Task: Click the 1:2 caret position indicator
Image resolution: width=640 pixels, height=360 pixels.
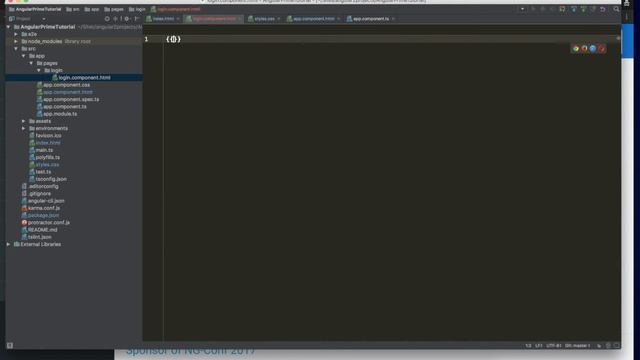Action: tap(528, 346)
